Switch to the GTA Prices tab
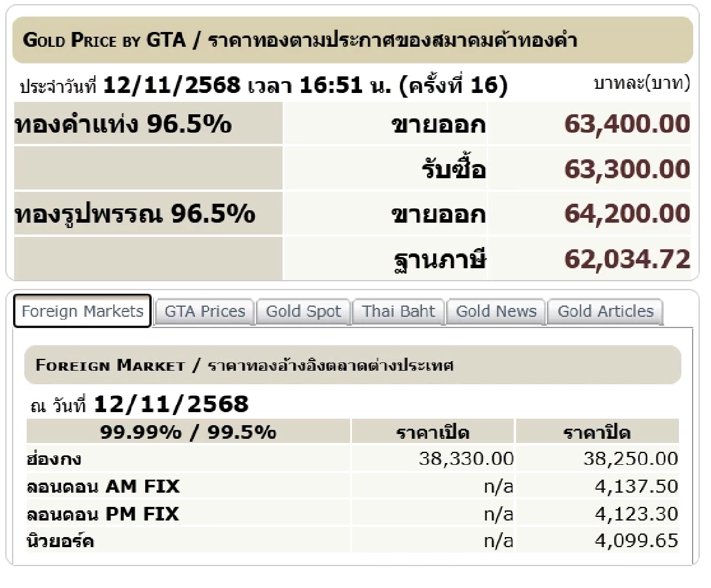Image resolution: width=711 pixels, height=588 pixels. pos(204,311)
